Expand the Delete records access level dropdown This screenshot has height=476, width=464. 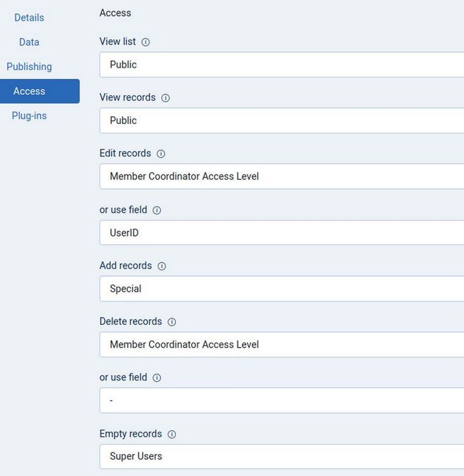(x=282, y=344)
